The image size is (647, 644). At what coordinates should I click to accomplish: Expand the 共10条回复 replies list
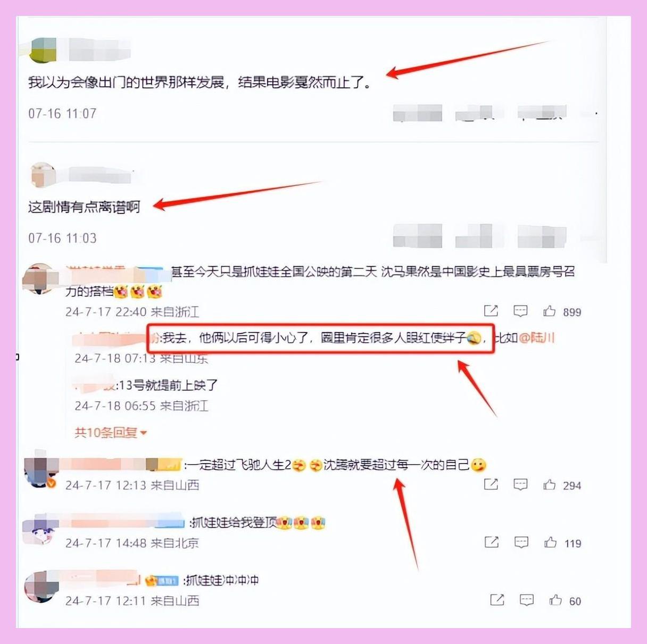111,433
